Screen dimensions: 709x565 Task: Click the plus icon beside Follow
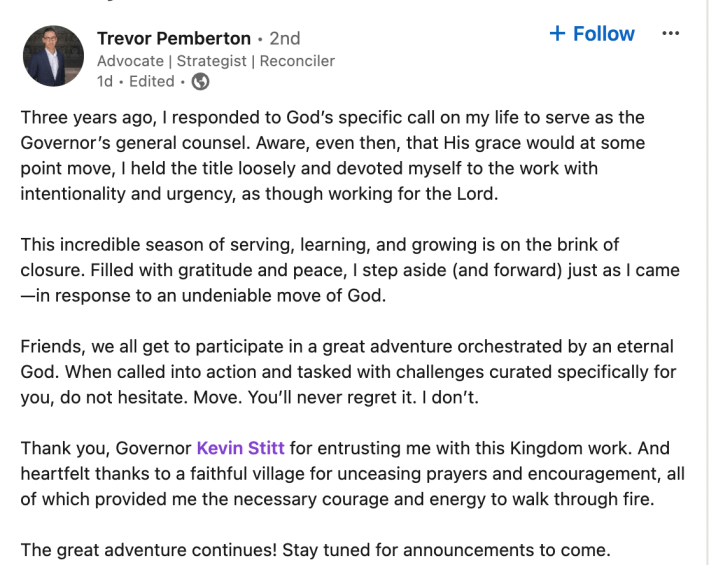tap(557, 33)
